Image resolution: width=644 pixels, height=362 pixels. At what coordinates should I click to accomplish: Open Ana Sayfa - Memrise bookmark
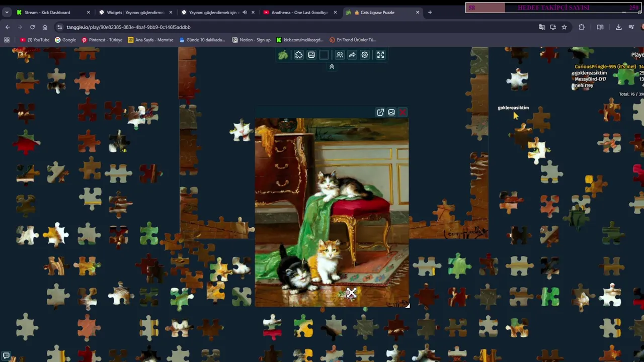[x=150, y=40]
